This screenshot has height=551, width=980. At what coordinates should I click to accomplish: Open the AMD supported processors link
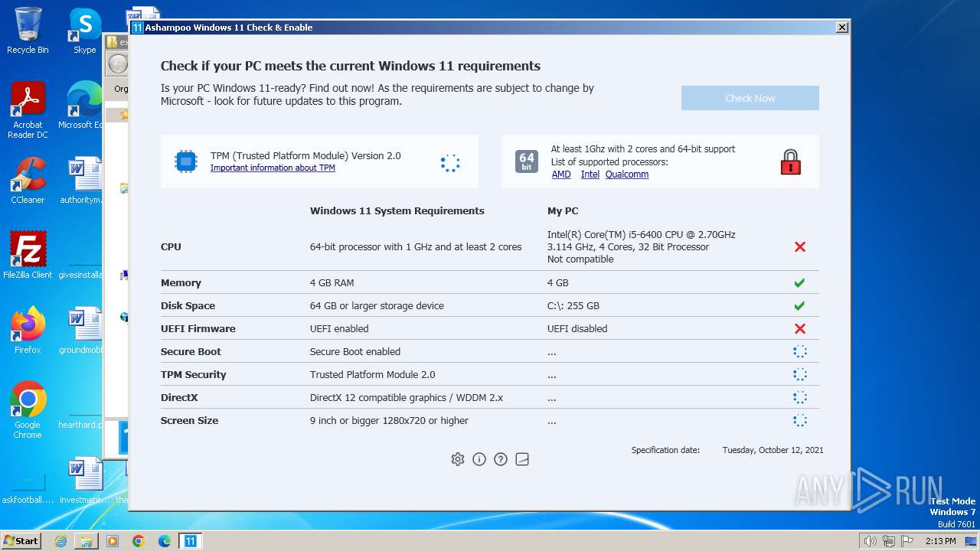point(561,174)
